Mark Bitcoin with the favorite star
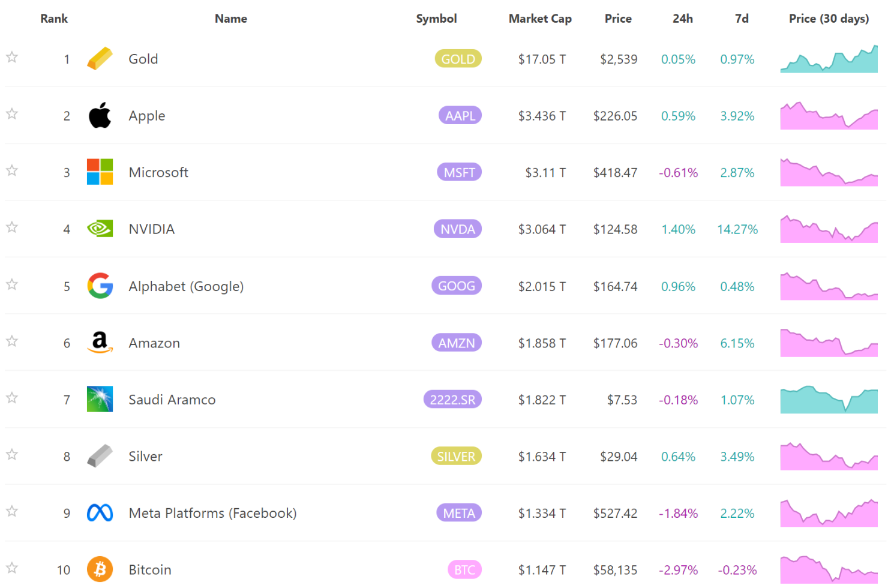Viewport: 894px width, 588px height. tap(12, 568)
